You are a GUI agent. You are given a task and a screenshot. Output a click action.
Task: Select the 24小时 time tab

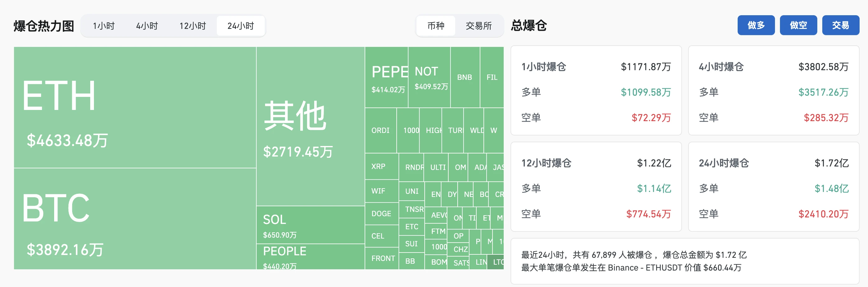click(240, 25)
